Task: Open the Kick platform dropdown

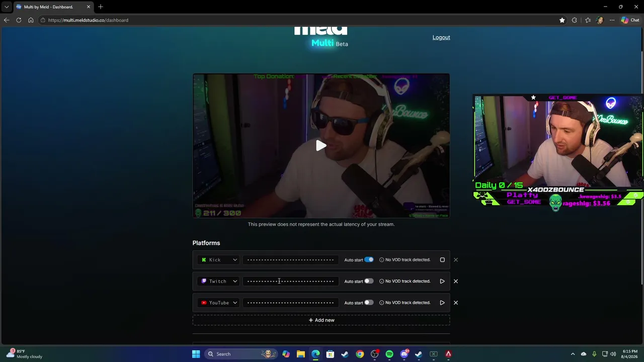Action: (x=219, y=260)
